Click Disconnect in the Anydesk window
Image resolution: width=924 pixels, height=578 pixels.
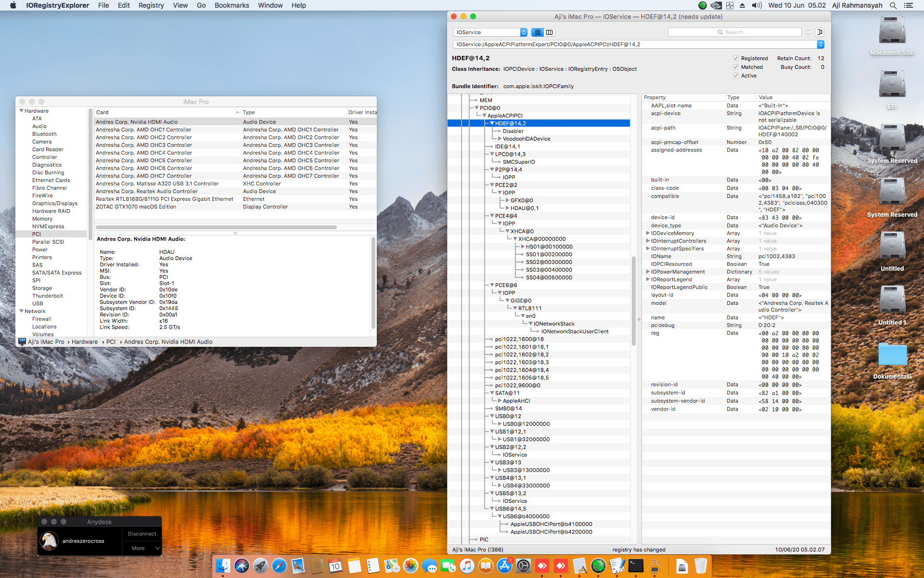(142, 534)
